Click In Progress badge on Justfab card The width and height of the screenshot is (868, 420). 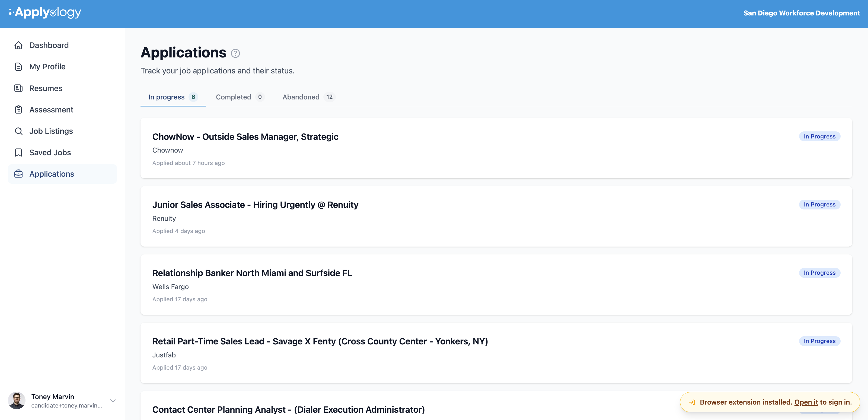(x=819, y=341)
